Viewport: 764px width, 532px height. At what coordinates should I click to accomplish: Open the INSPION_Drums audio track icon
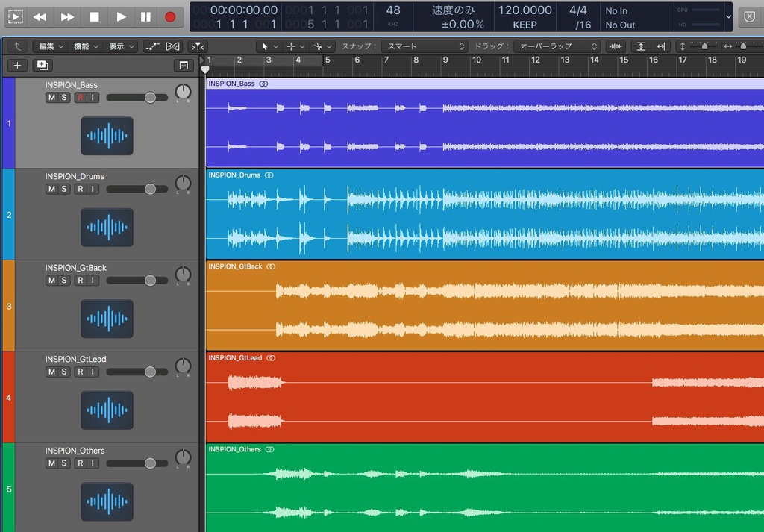coord(107,228)
